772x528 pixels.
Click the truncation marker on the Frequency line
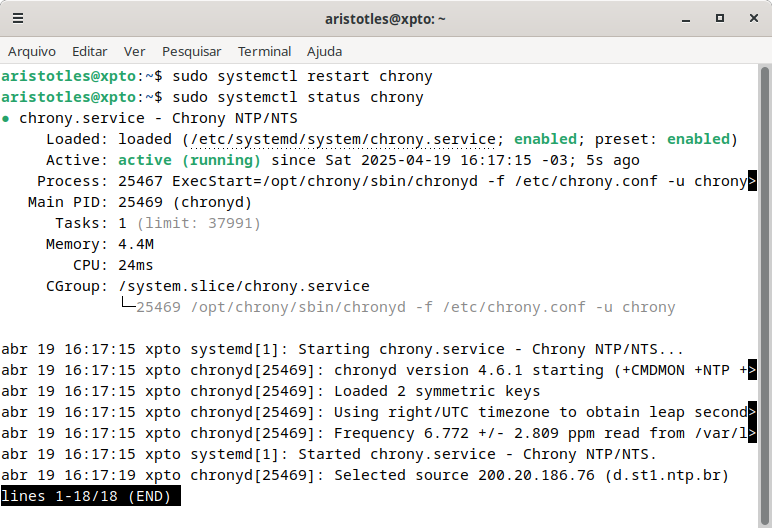coord(752,433)
